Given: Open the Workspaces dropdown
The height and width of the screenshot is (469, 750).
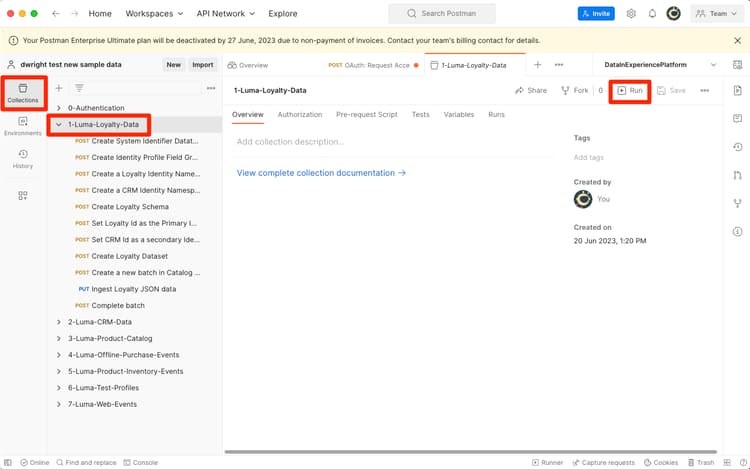Looking at the screenshot, I should 154,13.
